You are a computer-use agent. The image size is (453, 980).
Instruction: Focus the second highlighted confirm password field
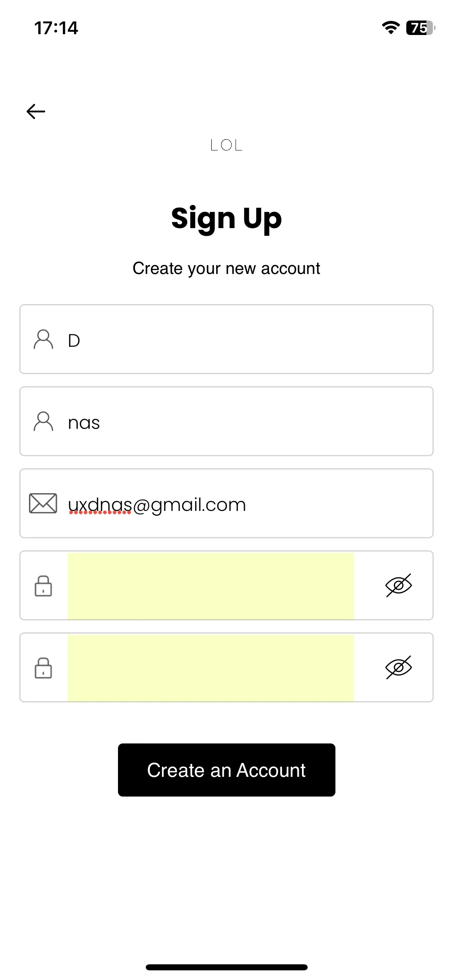pos(211,667)
